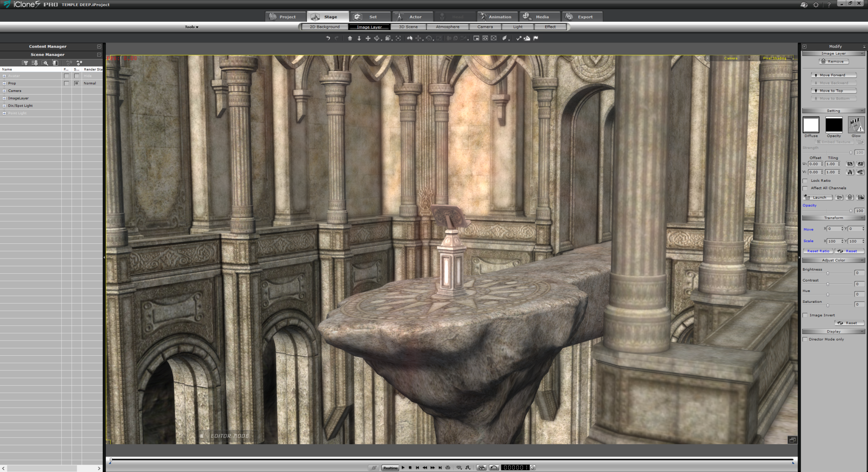Open the texture folder icon beside Launch
This screenshot has width=868, height=472.
(839, 197)
